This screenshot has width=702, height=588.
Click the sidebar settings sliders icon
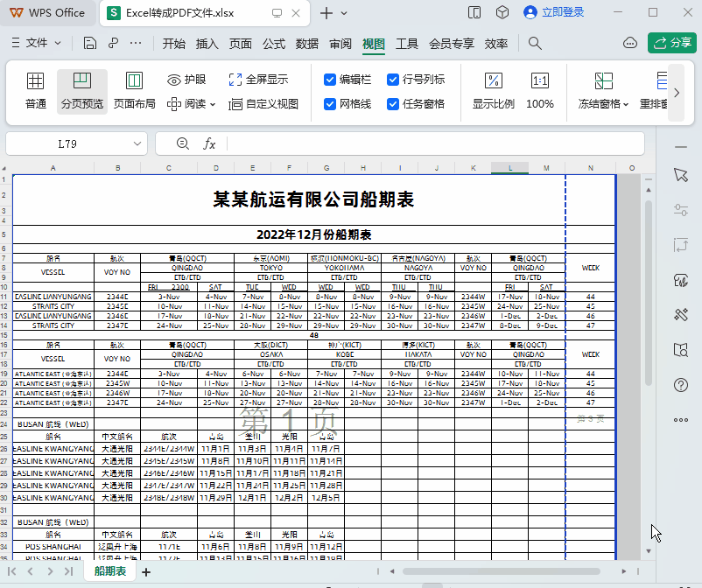click(680, 209)
